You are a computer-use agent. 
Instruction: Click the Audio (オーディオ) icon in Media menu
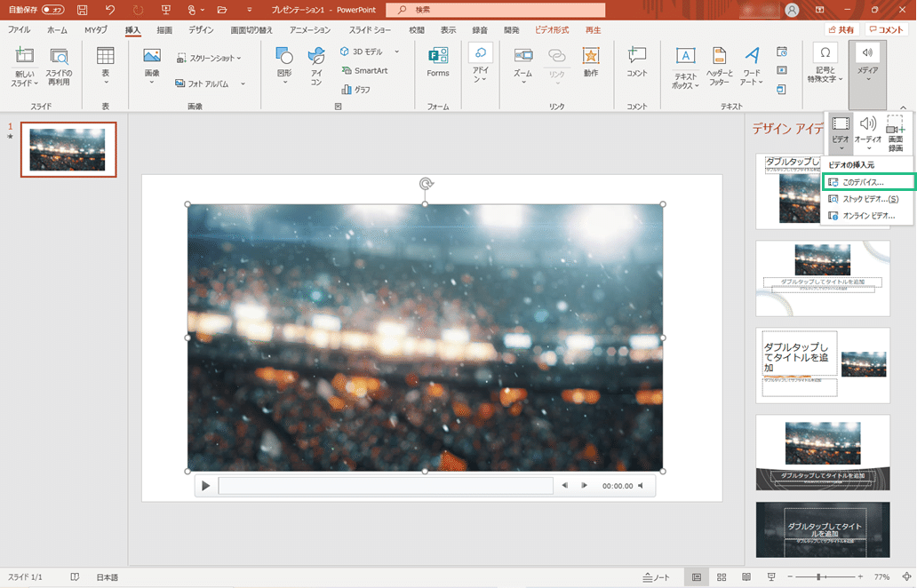pos(868,124)
